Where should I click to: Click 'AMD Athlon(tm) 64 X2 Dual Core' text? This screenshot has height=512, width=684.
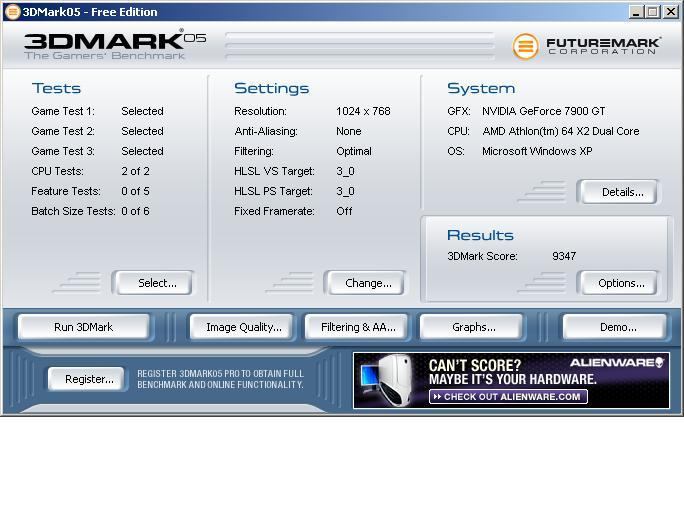coord(561,131)
